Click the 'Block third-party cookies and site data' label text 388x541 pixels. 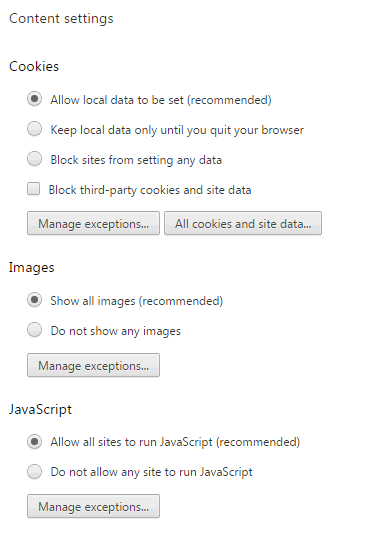click(x=150, y=190)
